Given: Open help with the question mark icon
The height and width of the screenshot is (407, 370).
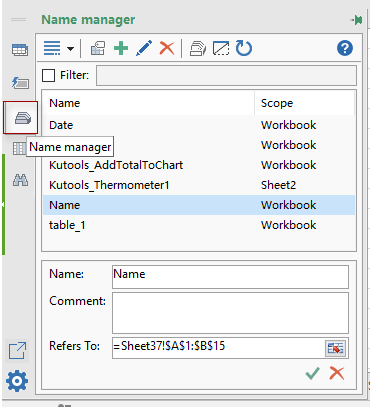Looking at the screenshot, I should (x=345, y=48).
